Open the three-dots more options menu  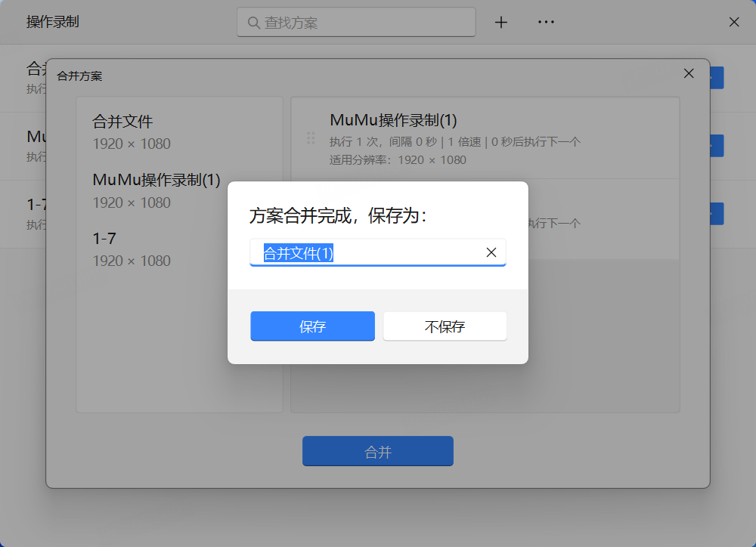point(546,23)
